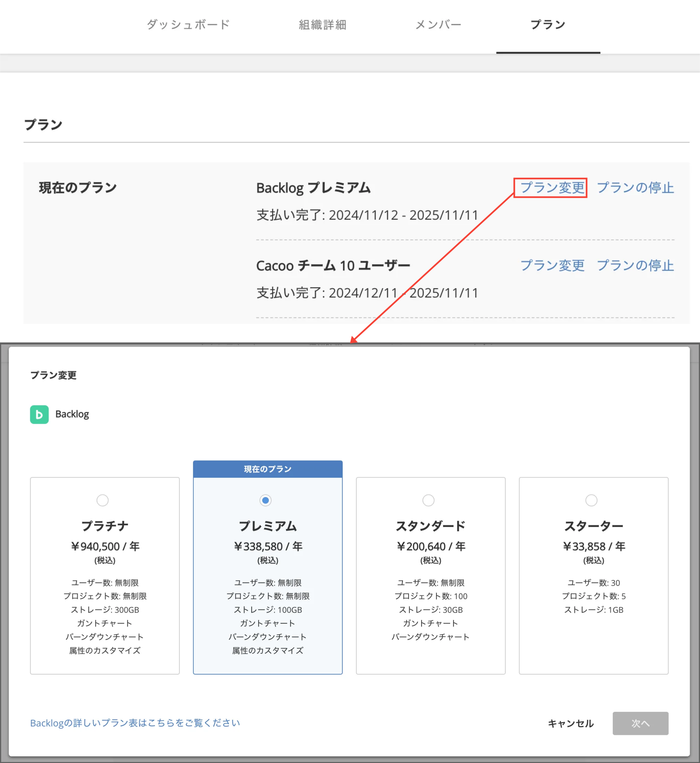Image resolution: width=700 pixels, height=763 pixels.
Task: Click the ¥33,858 / 年 price
Action: pos(594,546)
